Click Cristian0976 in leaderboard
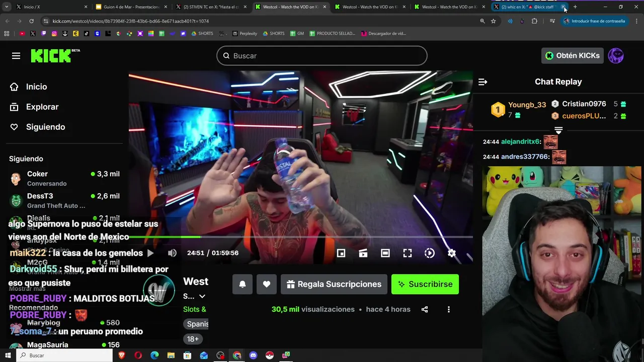 tap(584, 104)
